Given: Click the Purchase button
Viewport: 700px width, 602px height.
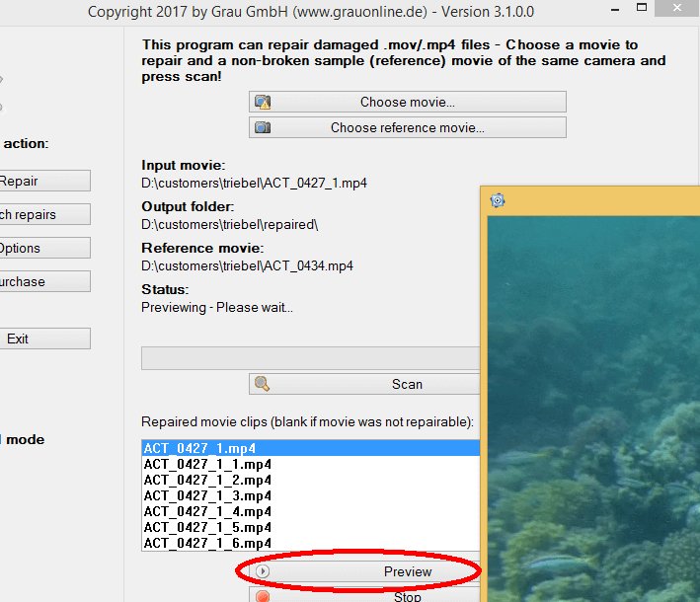Looking at the screenshot, I should [44, 281].
